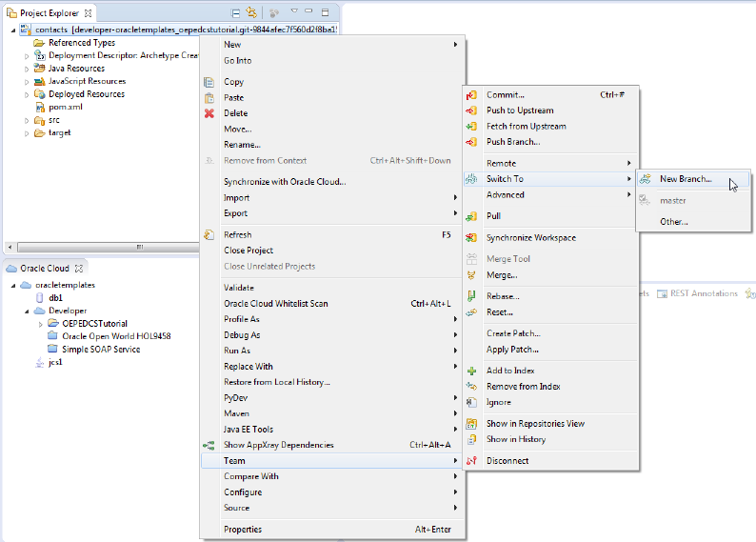Click the Pull icon
This screenshot has height=542, width=756.
(x=471, y=216)
